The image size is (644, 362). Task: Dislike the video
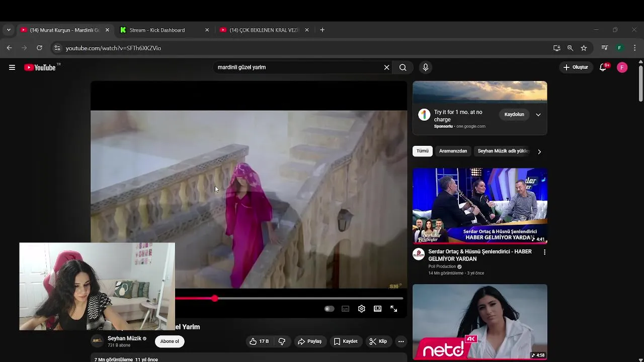coord(282,341)
